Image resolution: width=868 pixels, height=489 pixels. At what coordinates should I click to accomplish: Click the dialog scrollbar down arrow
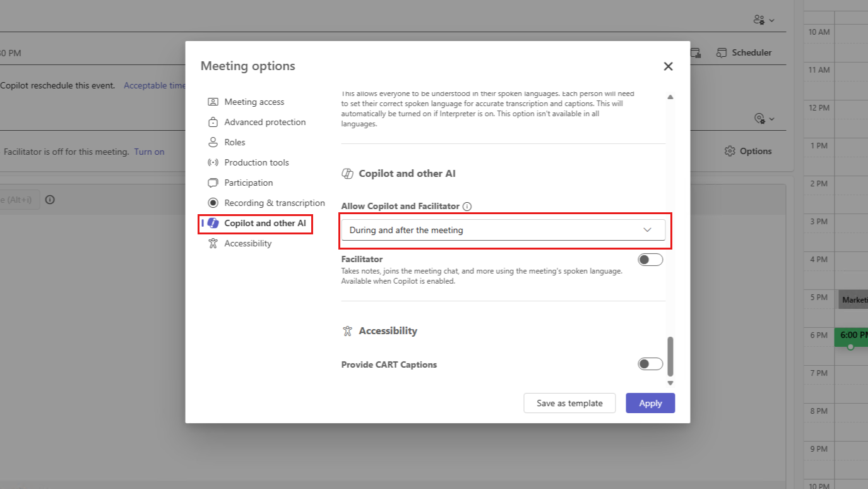[670, 383]
